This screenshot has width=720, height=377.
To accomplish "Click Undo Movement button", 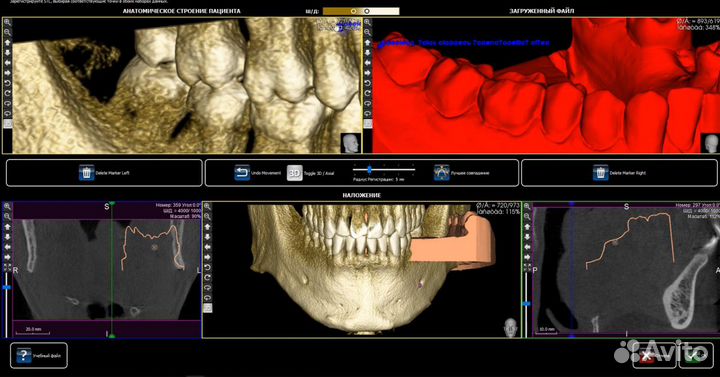I will (257, 173).
